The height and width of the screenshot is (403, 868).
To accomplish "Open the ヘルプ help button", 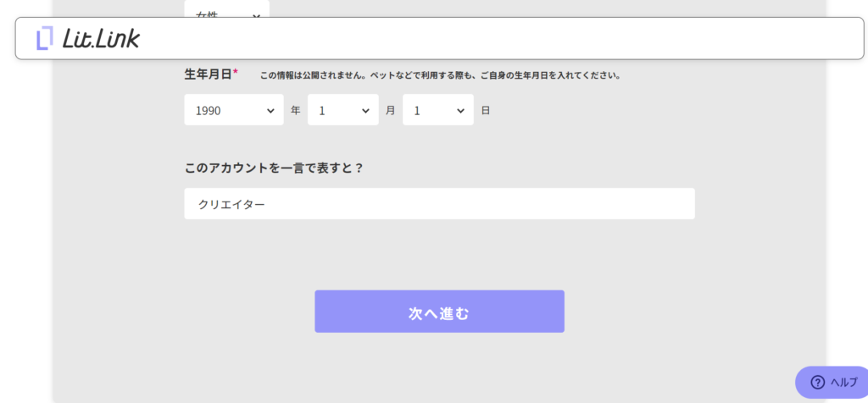I will pyautogui.click(x=833, y=382).
